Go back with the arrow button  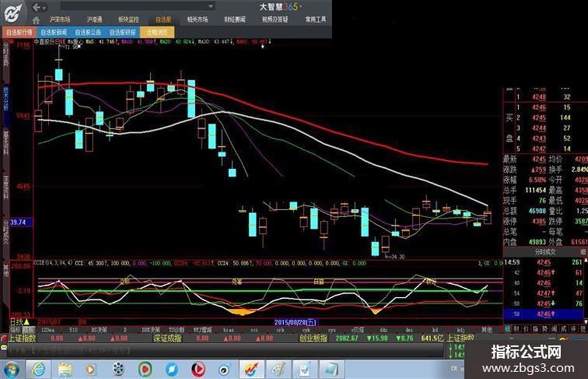36,7
